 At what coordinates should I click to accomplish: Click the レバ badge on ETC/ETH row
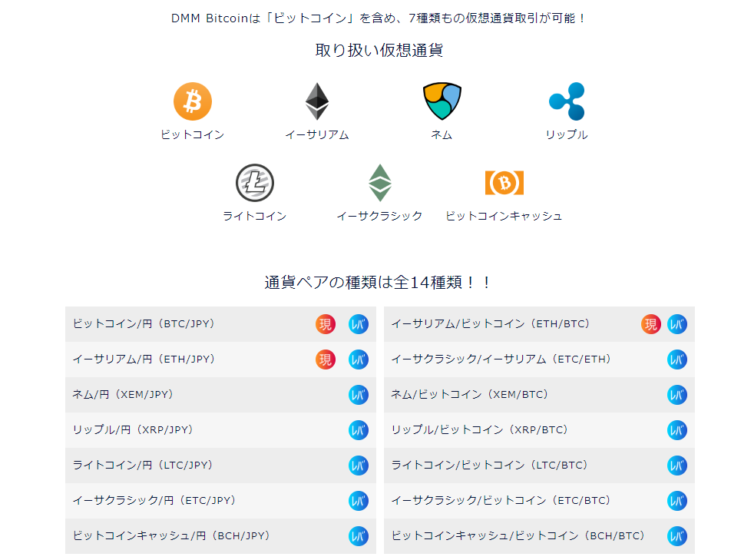click(x=677, y=360)
